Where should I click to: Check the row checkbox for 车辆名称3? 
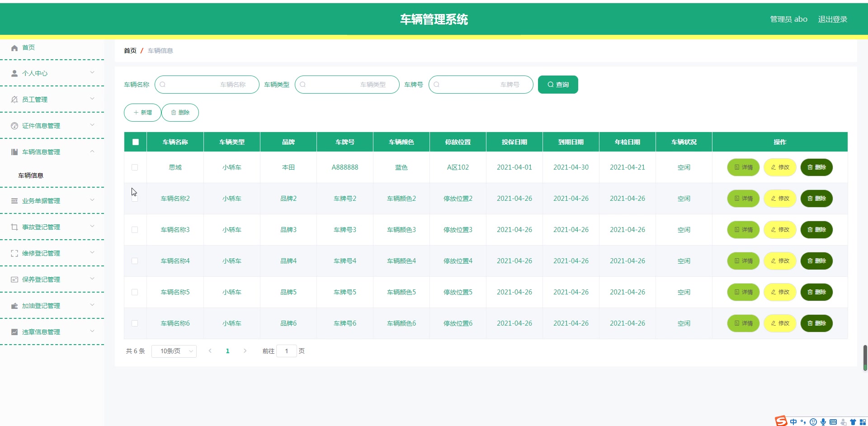(x=135, y=230)
